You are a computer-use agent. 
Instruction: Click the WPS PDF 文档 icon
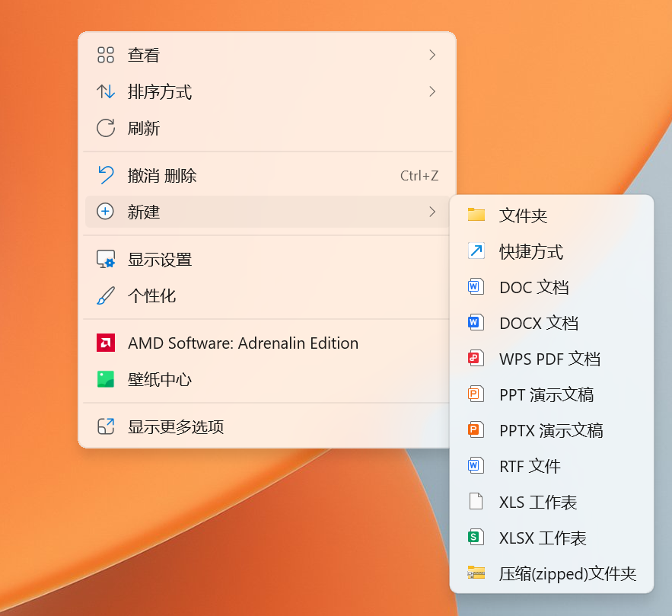[x=476, y=359]
